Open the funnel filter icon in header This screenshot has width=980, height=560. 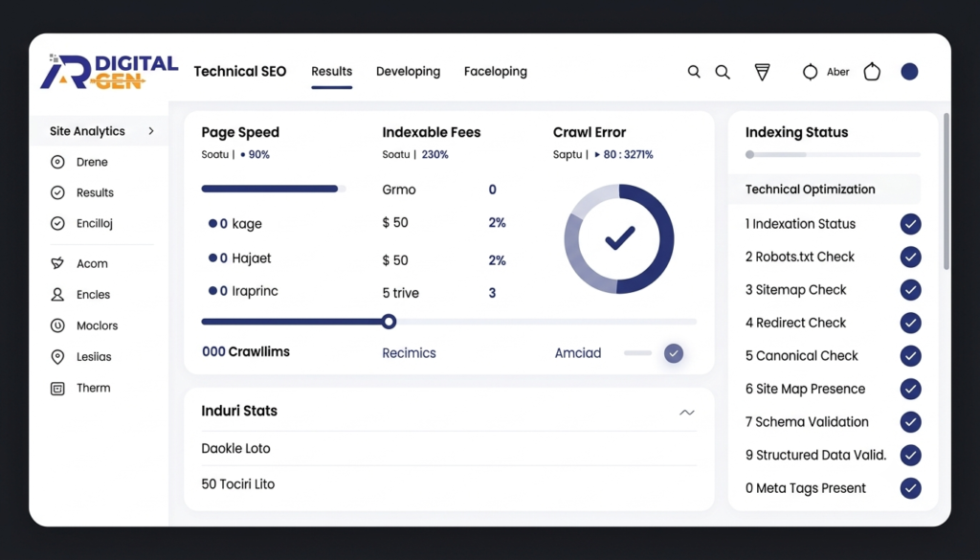click(762, 72)
